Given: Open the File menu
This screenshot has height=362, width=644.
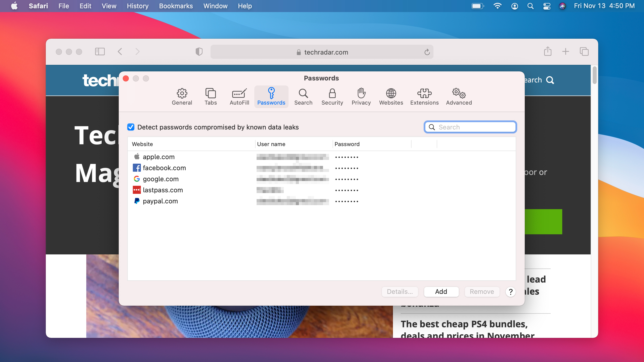Looking at the screenshot, I should [x=64, y=6].
